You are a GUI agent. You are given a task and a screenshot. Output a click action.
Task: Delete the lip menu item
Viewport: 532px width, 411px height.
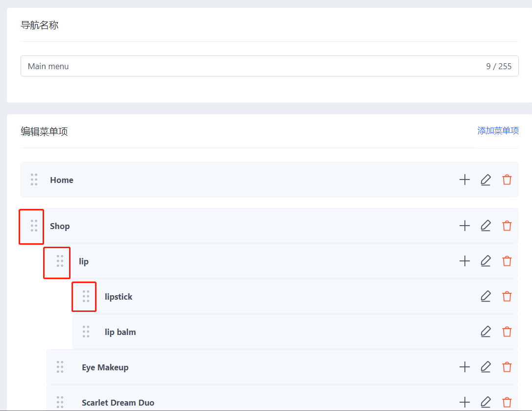click(507, 261)
